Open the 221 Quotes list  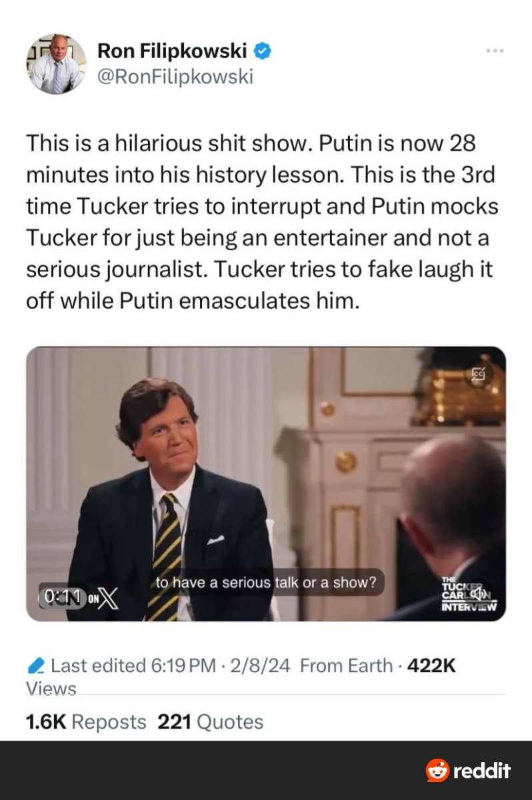[x=210, y=721]
